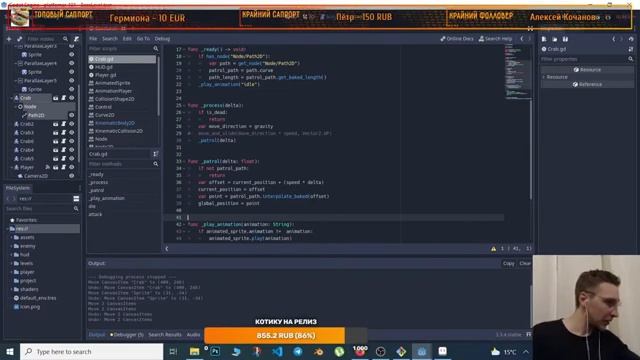Hide the Camera2D node
The image size is (640, 360).
click(72, 176)
